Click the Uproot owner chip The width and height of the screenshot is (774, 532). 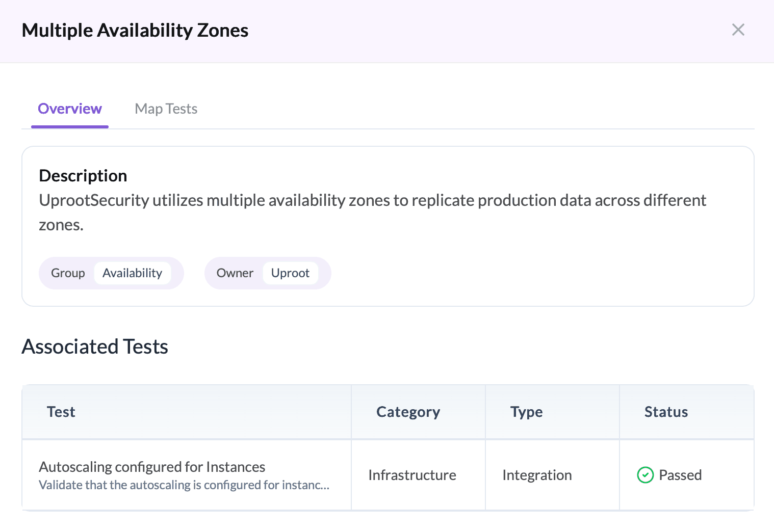(290, 273)
